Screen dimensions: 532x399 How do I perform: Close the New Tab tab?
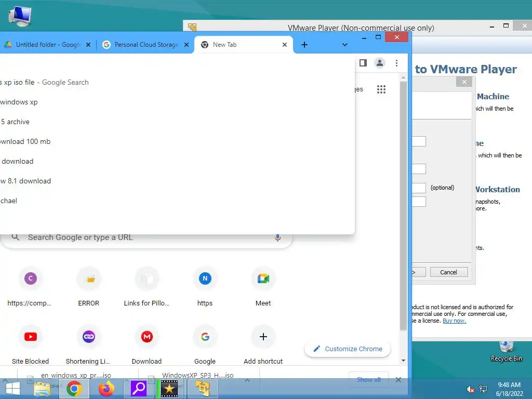pyautogui.click(x=285, y=45)
